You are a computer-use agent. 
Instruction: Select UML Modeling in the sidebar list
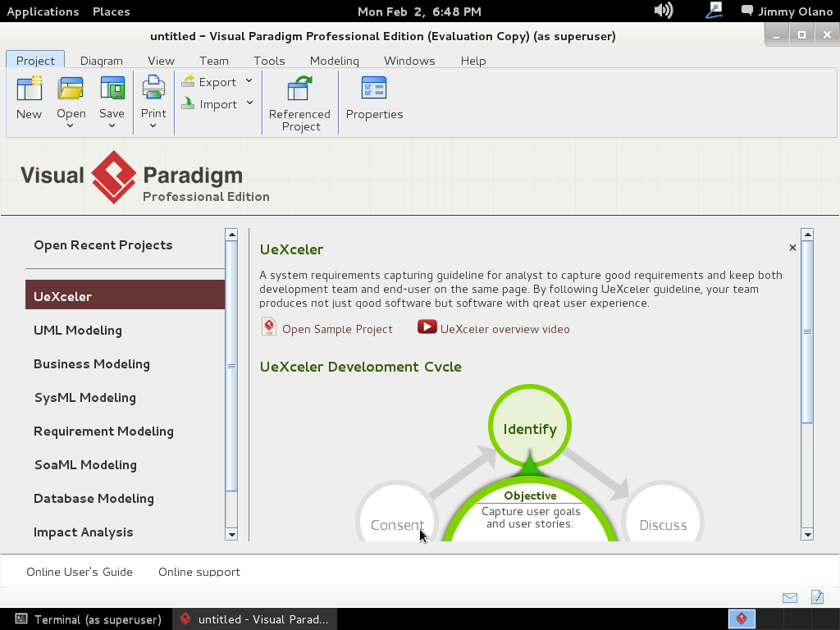tap(78, 330)
